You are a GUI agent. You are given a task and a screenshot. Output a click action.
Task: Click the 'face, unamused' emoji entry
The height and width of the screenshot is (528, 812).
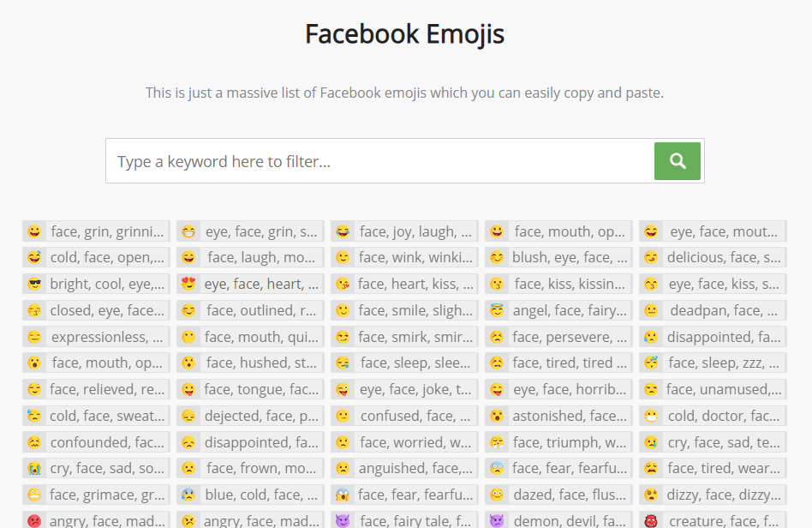[x=713, y=389]
